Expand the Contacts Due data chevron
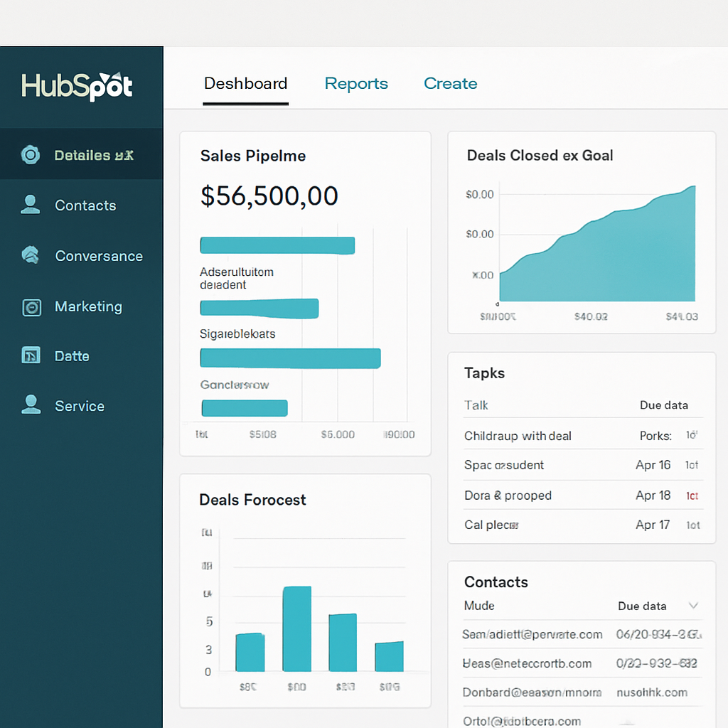The width and height of the screenshot is (728, 728). (693, 606)
